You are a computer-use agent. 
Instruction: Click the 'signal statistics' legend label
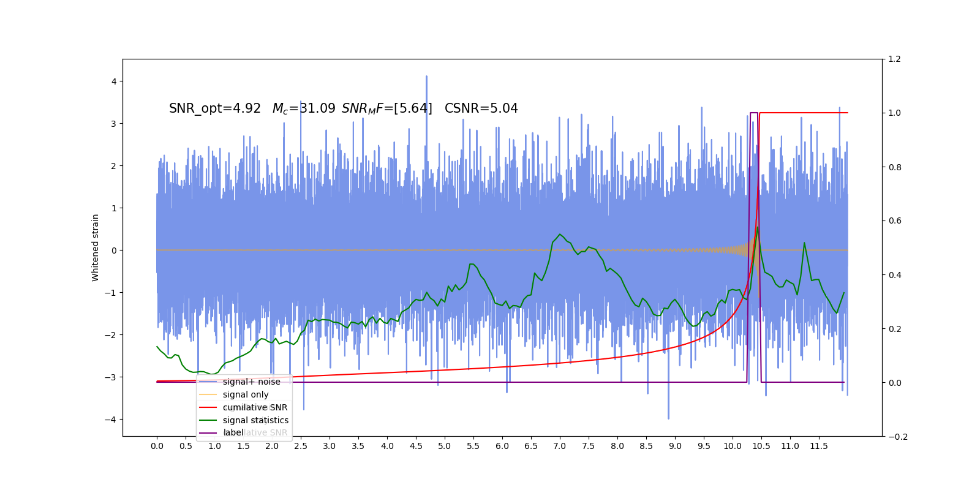(x=255, y=420)
